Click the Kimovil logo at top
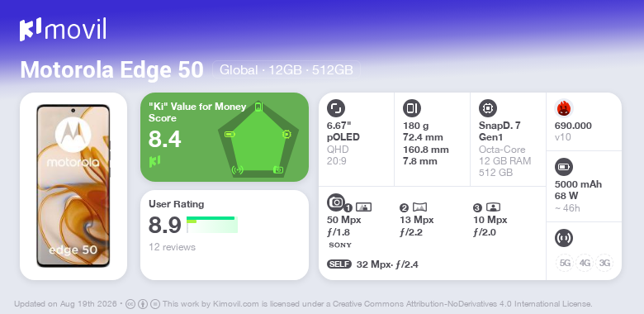644x314 pixels. (63, 29)
